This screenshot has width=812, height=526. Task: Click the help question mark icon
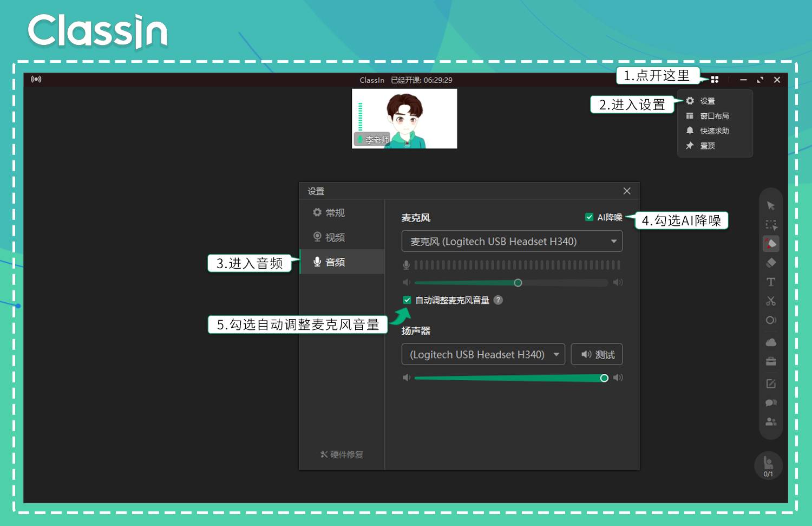[x=498, y=300]
